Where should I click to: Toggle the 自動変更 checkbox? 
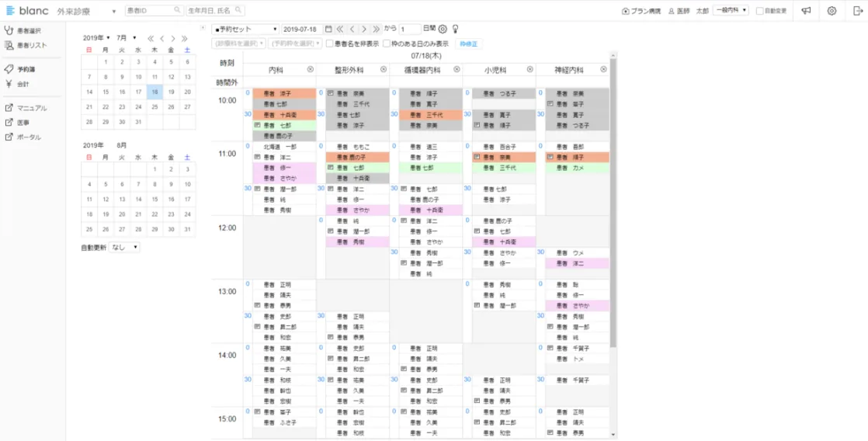pos(759,11)
